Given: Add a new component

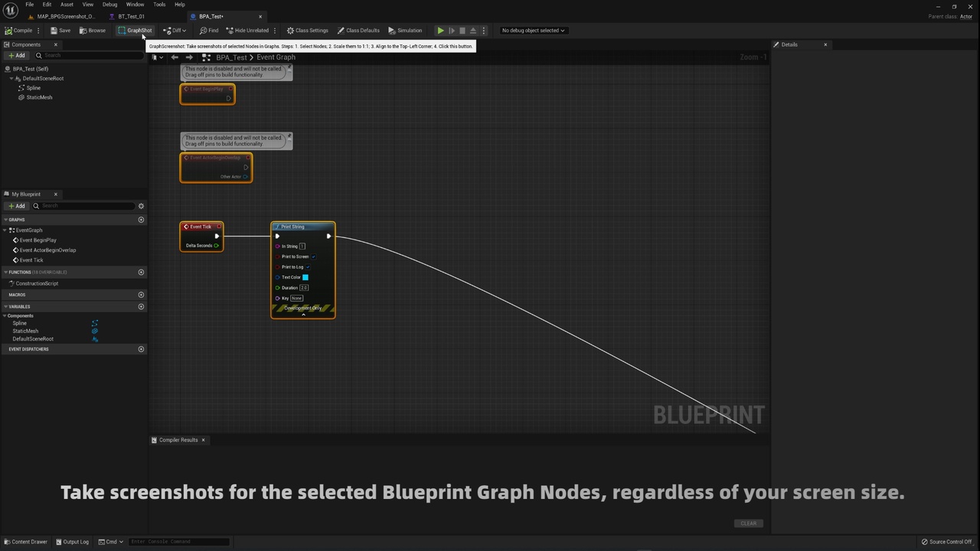Looking at the screenshot, I should [16, 55].
